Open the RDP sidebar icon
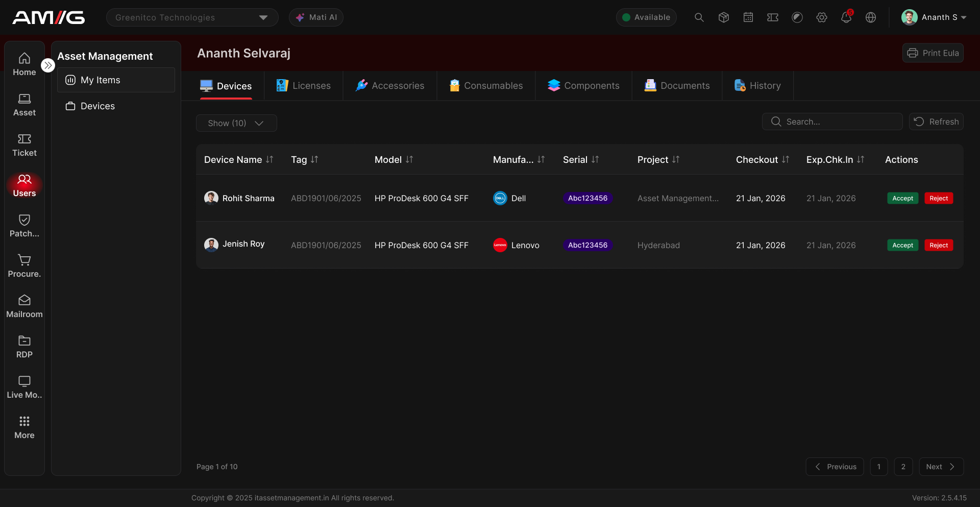The image size is (980, 507). (x=24, y=347)
